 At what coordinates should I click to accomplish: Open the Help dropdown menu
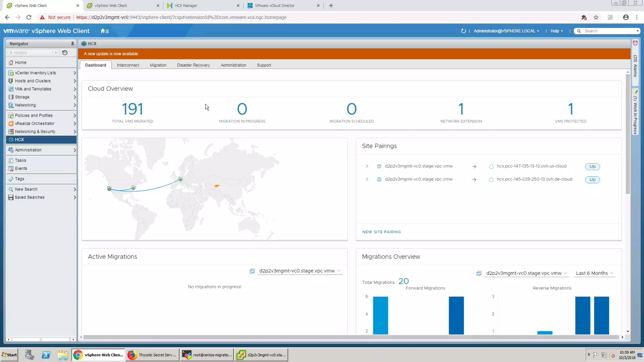(x=557, y=31)
